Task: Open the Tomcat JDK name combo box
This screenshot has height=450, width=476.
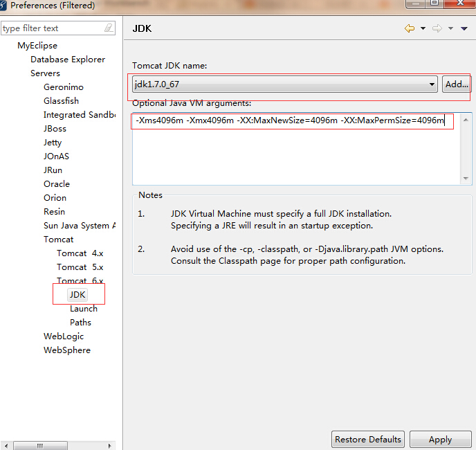Action: [x=285, y=84]
